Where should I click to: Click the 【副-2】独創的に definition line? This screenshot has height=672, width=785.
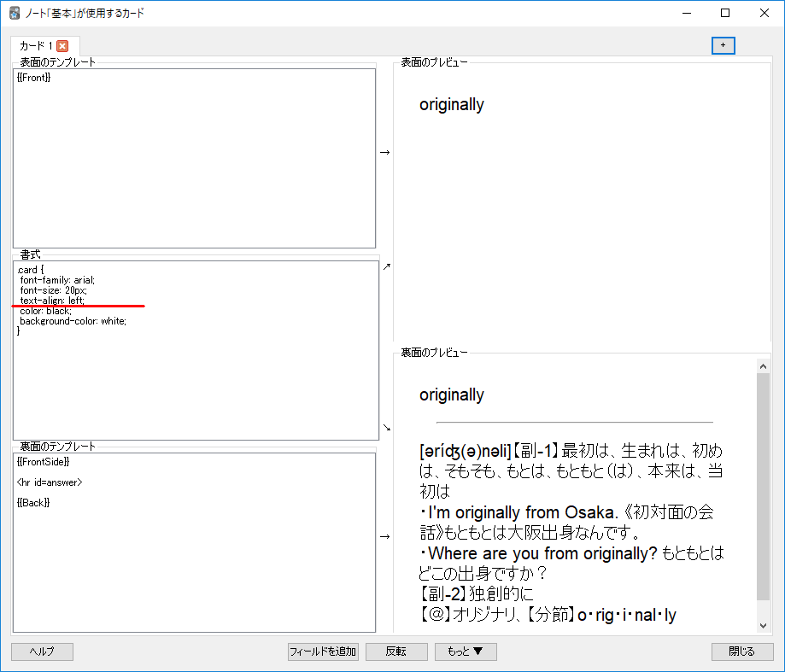(x=476, y=594)
